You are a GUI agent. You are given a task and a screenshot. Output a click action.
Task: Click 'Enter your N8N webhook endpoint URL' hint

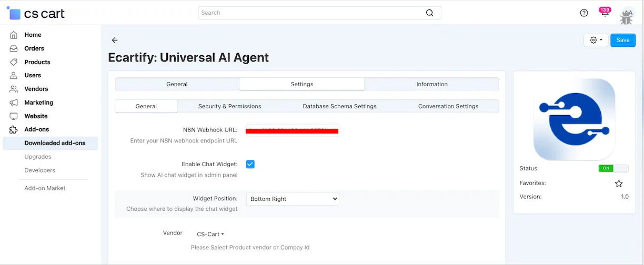click(184, 141)
